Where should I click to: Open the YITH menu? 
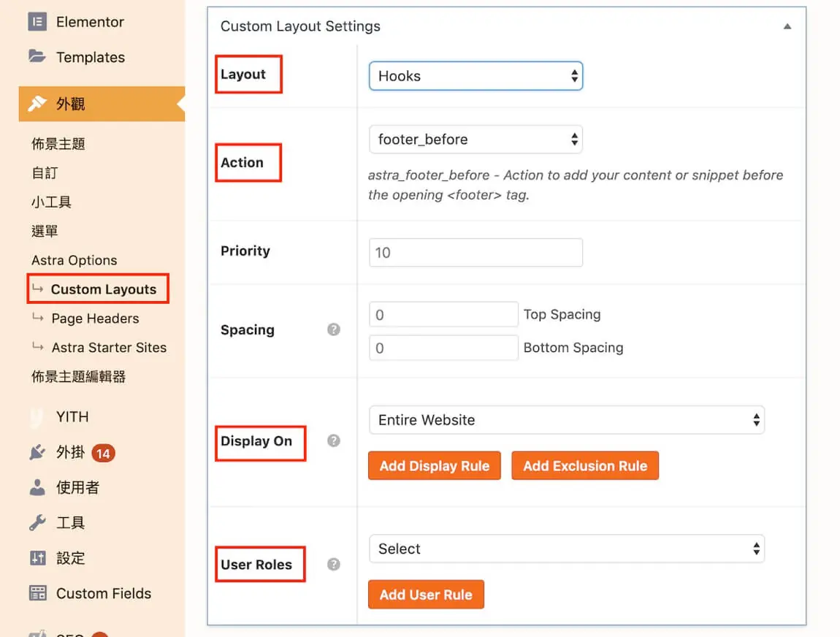click(72, 417)
